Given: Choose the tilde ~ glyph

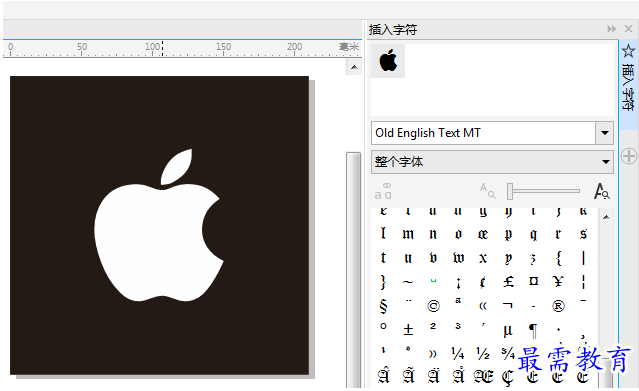Looking at the screenshot, I should click(408, 282).
